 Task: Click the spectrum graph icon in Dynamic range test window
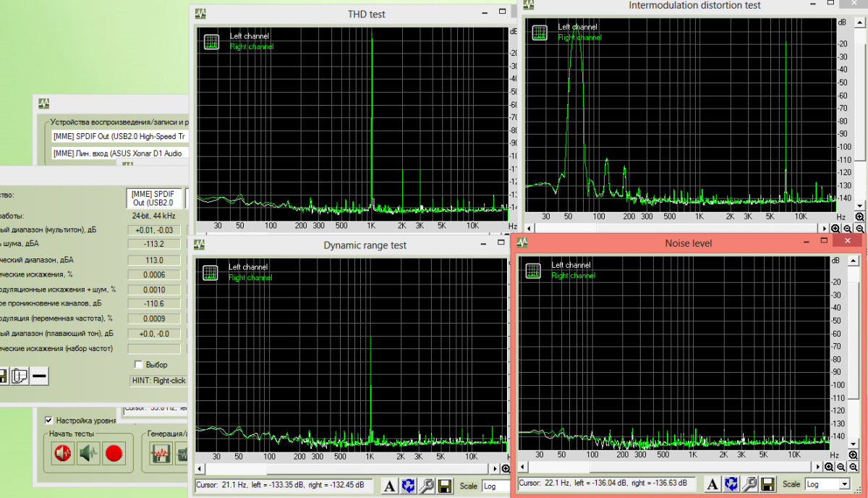(x=210, y=273)
